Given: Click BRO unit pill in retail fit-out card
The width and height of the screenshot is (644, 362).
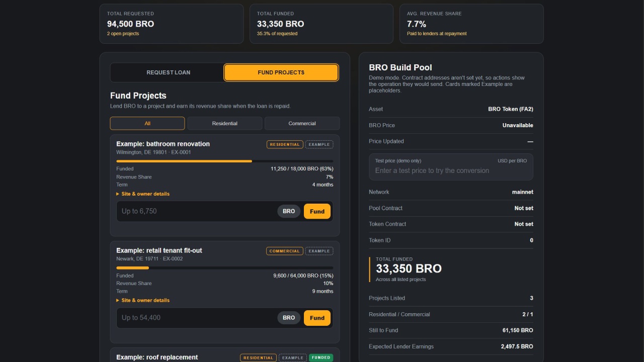Looking at the screenshot, I should coord(289,318).
